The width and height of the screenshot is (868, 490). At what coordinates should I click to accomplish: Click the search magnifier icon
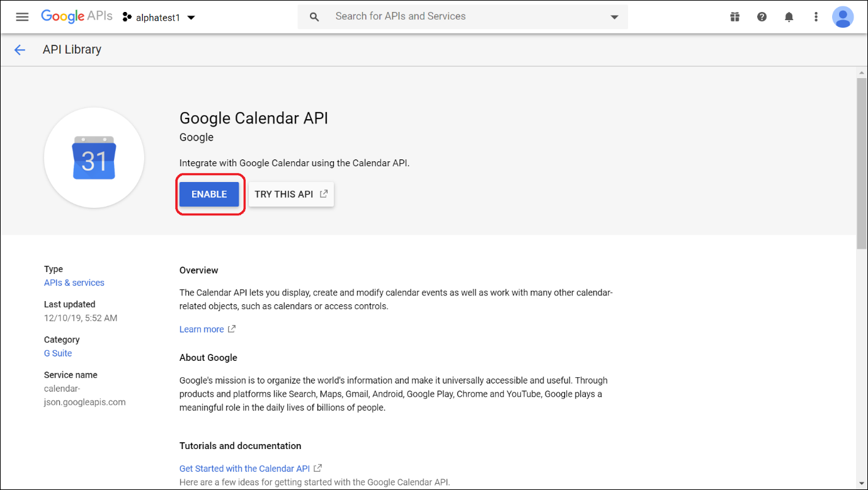click(314, 17)
